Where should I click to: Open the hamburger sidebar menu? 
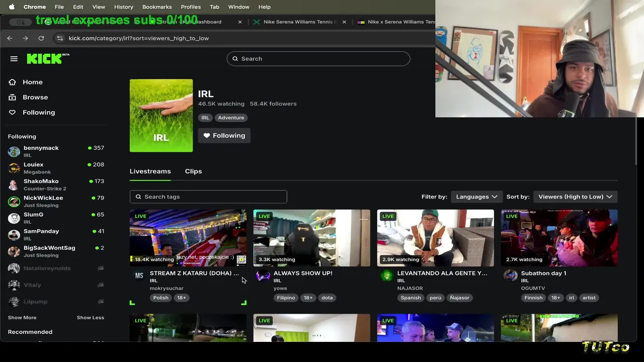tap(14, 59)
